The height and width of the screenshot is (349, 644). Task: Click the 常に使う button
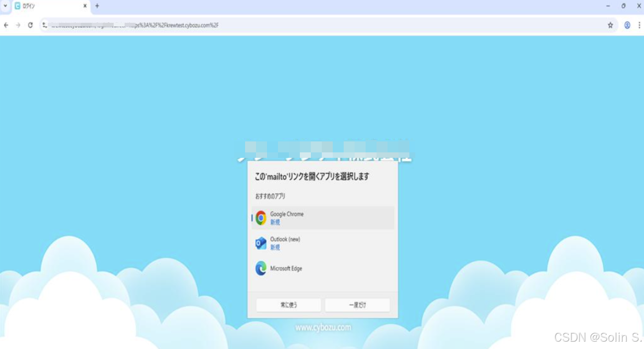(x=288, y=305)
